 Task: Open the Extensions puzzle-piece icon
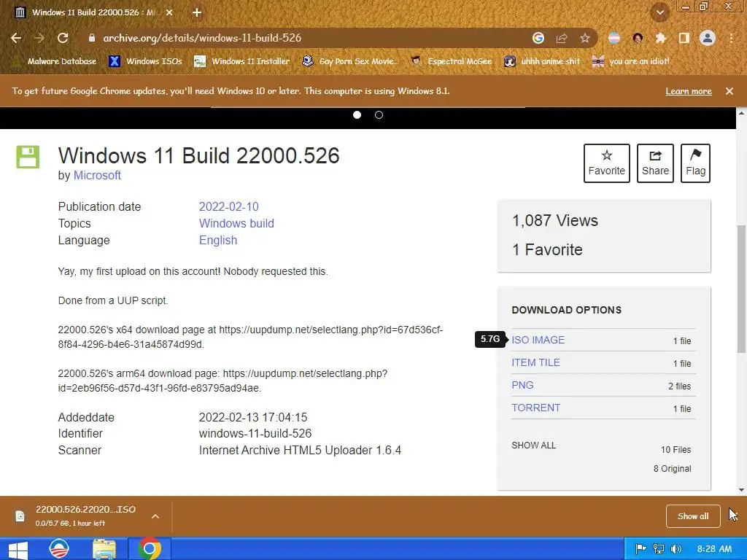(660, 38)
